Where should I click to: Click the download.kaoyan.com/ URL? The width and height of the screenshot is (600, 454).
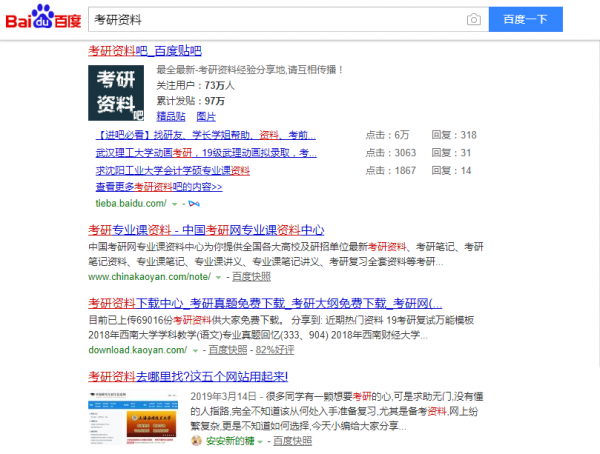[x=137, y=349]
